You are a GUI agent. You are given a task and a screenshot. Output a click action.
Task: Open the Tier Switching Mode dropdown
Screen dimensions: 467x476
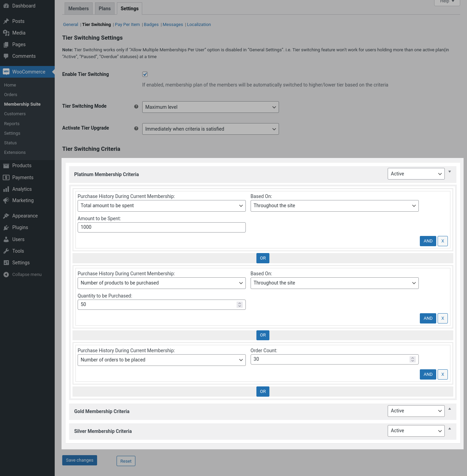[210, 107]
